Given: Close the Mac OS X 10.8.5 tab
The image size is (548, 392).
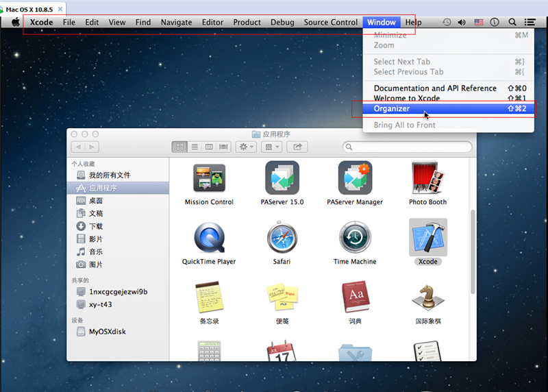Looking at the screenshot, I should (60, 9).
